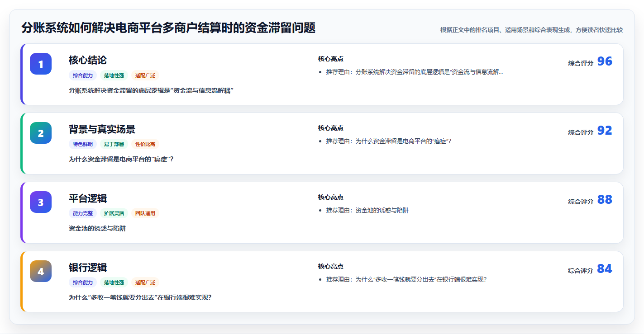Click 核心亮点 heading in 核心结论 card
644x334 pixels.
(331, 59)
